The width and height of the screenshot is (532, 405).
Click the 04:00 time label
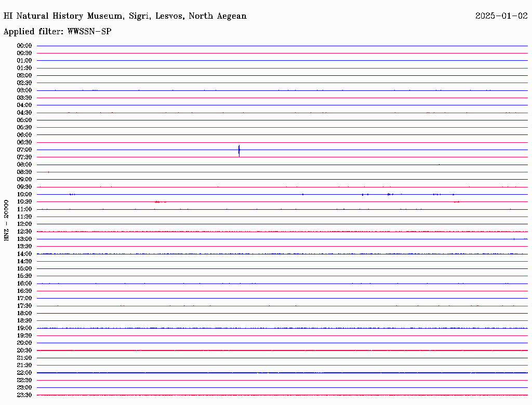click(24, 105)
